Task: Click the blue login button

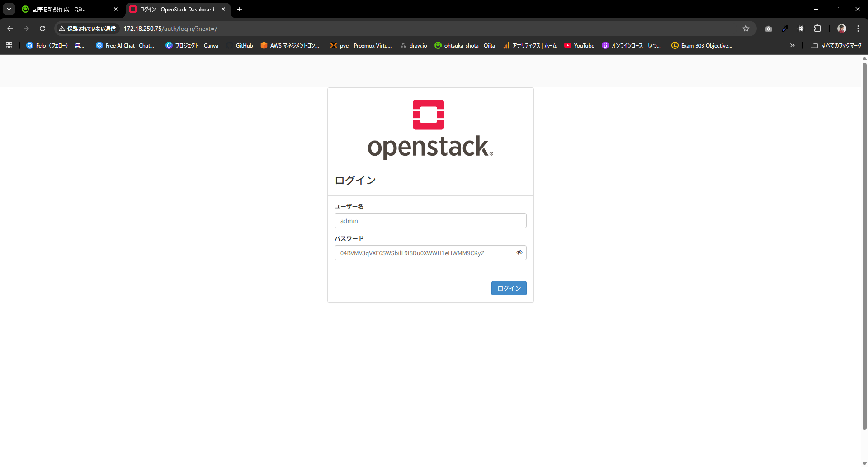Action: coord(509,288)
